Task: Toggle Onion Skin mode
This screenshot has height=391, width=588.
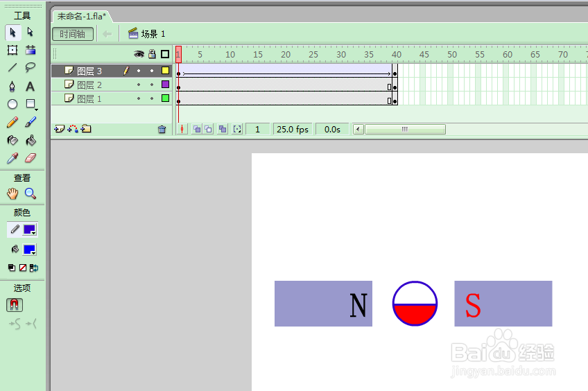Action: coord(197,130)
